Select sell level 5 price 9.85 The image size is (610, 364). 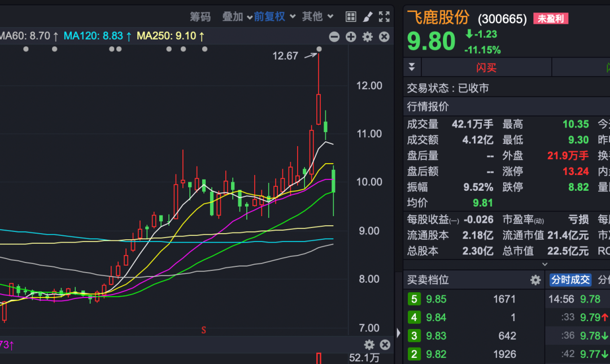point(436,299)
